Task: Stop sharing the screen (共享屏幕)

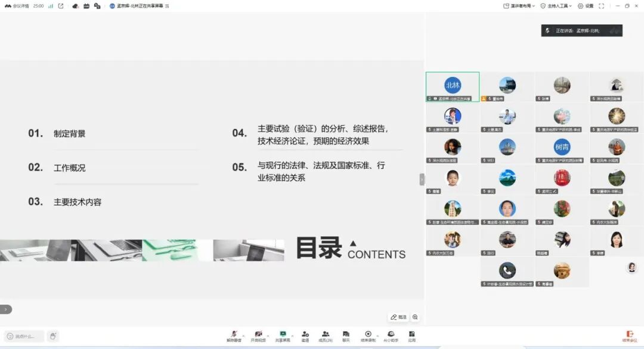Action: pyautogui.click(x=283, y=334)
